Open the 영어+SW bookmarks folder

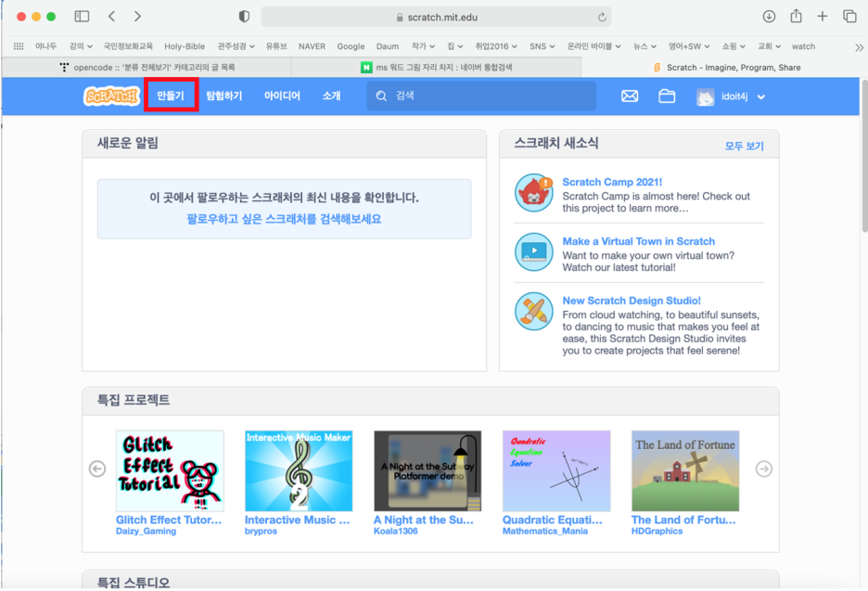(689, 46)
